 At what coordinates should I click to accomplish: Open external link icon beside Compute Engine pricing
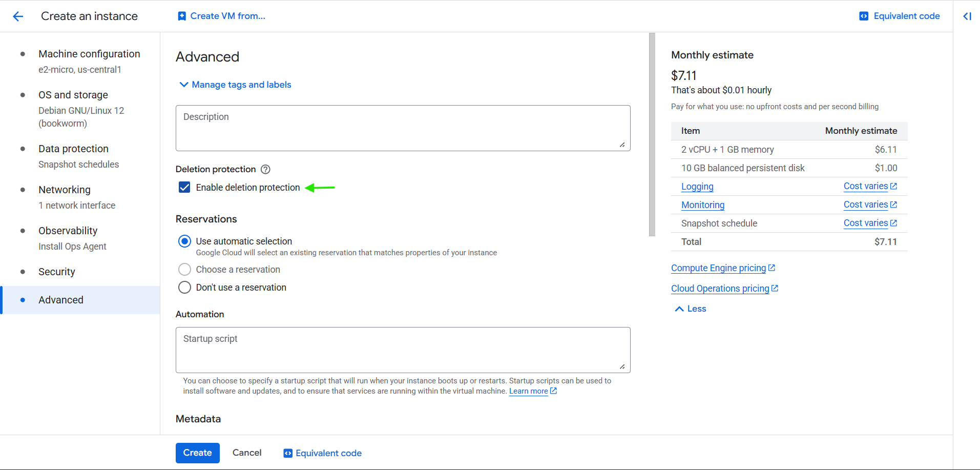point(772,268)
